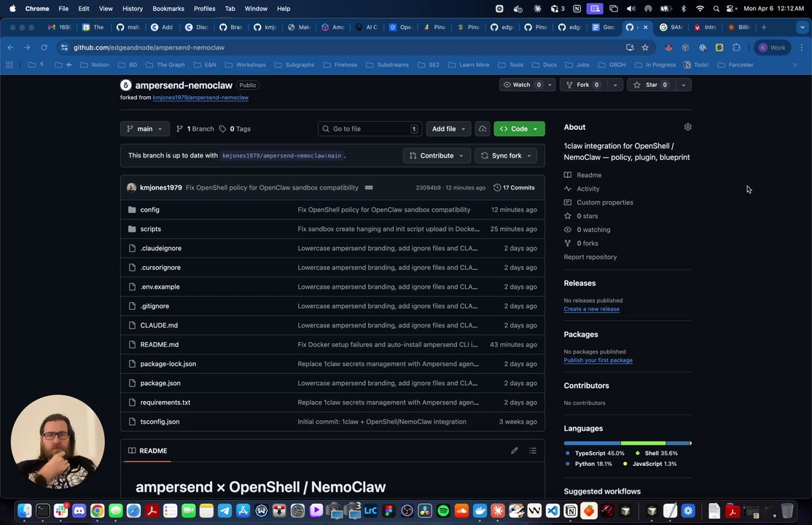
Task: Open the Work profile button in Chrome
Action: (x=772, y=47)
